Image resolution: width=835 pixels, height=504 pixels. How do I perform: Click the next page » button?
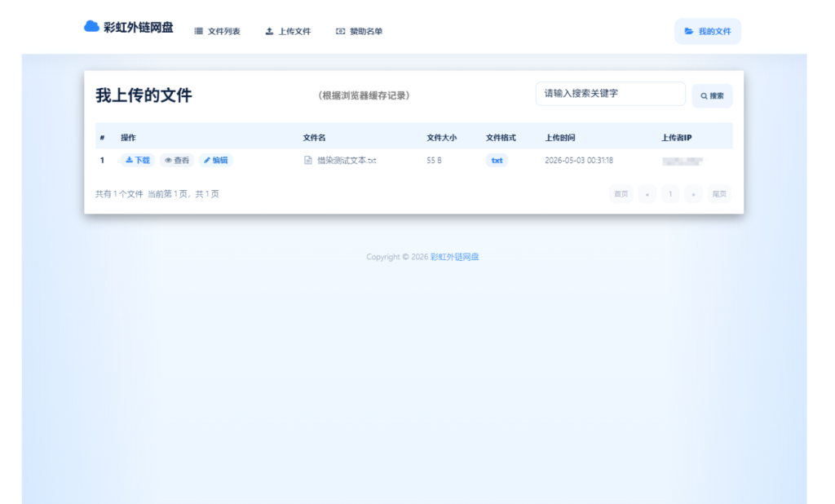(x=693, y=194)
